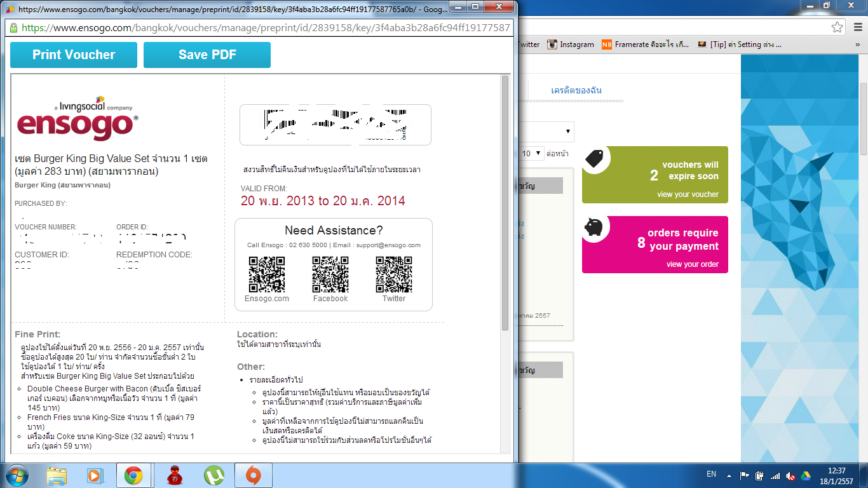This screenshot has width=868, height=488.
Task: Click the Twitter QR code
Action: click(x=394, y=274)
